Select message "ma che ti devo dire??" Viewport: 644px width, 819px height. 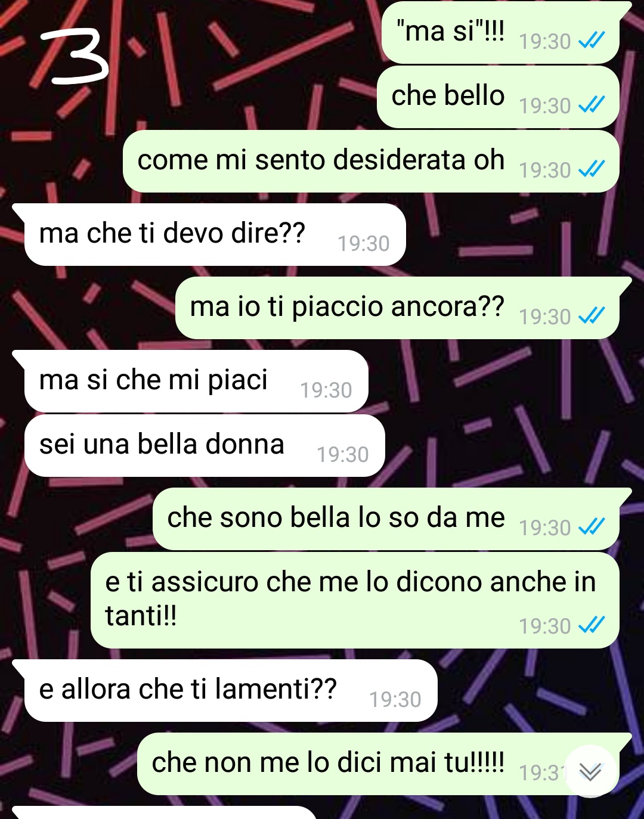(215, 234)
